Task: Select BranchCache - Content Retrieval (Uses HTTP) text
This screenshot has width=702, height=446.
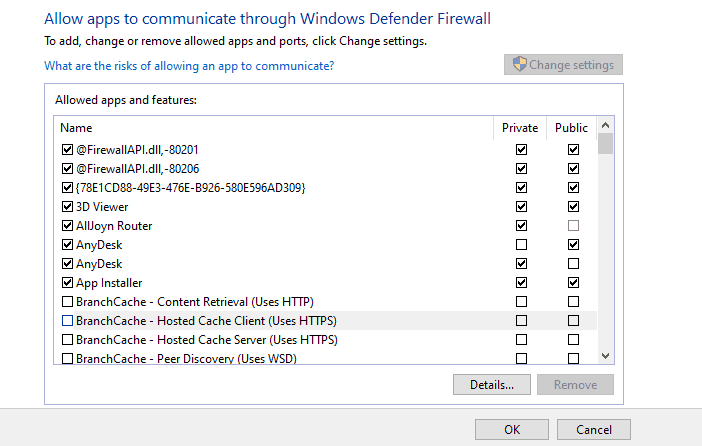Action: point(195,302)
